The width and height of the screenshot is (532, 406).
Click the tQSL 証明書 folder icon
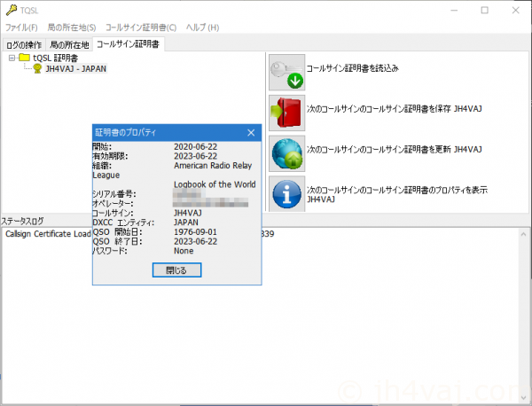pos(24,58)
